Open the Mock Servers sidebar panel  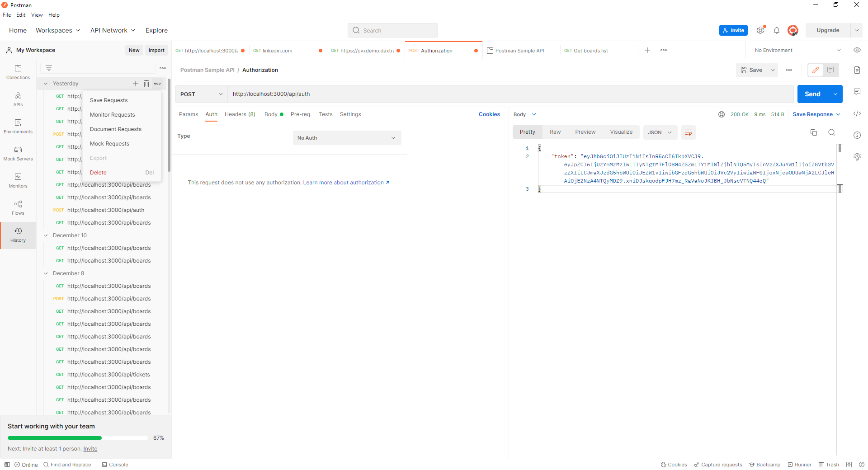point(18,154)
